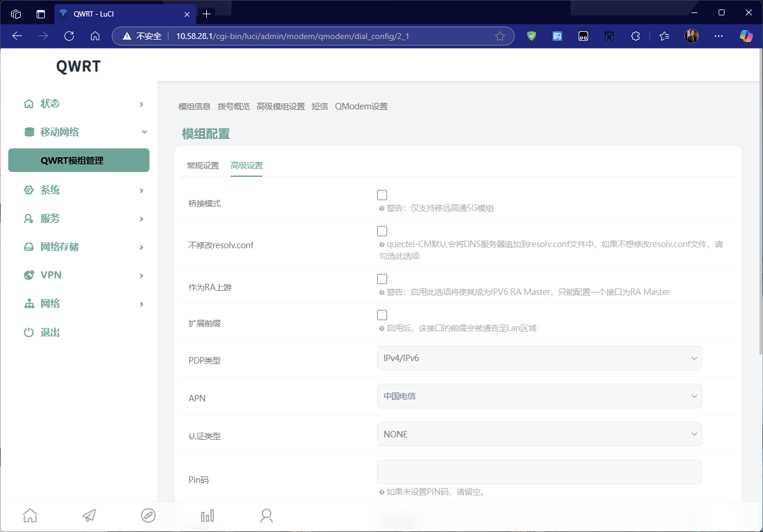Tap the bar chart icon in bottom bar

coord(207,515)
